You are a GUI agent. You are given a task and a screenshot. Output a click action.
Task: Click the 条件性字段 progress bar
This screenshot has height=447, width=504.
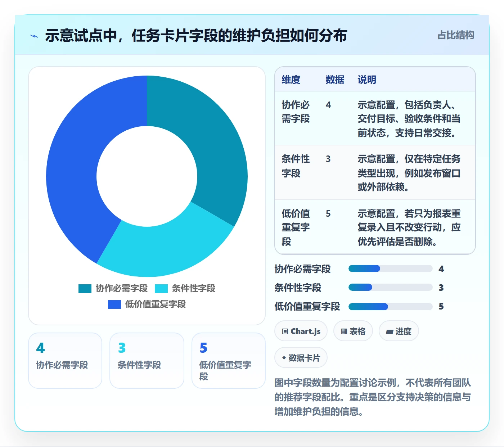390,287
